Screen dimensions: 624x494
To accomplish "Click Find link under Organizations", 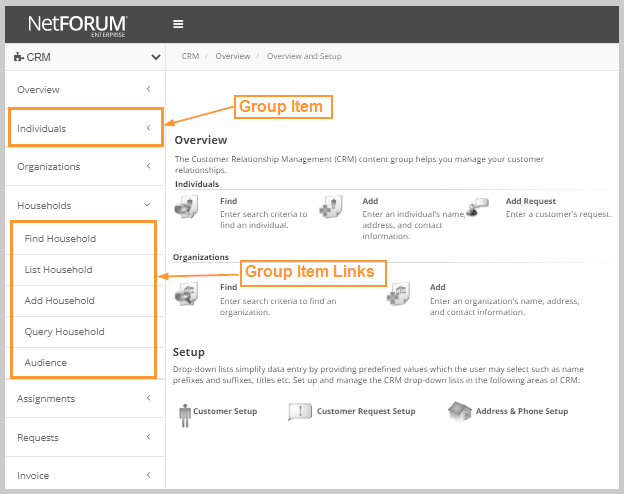I will click(228, 287).
